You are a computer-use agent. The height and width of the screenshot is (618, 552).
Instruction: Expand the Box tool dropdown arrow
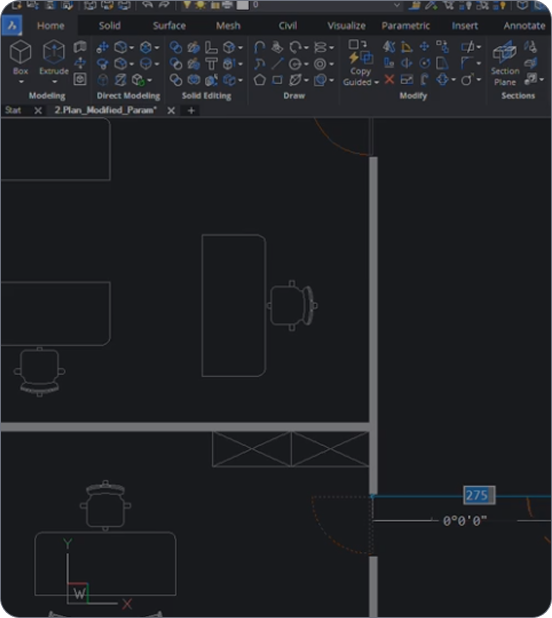(21, 82)
